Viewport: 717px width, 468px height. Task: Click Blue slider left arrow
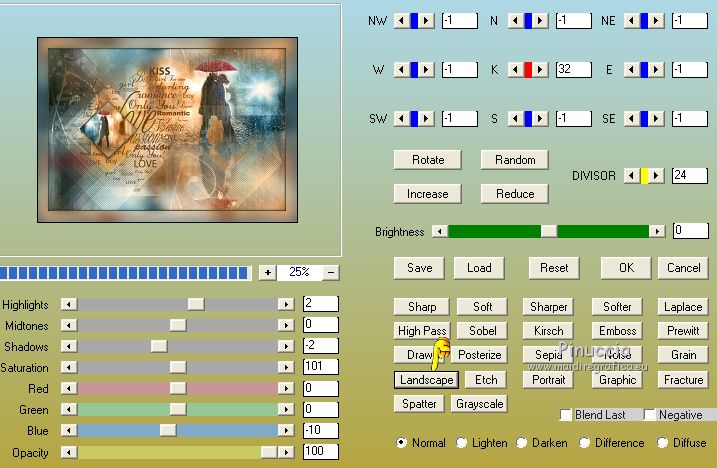point(69,430)
